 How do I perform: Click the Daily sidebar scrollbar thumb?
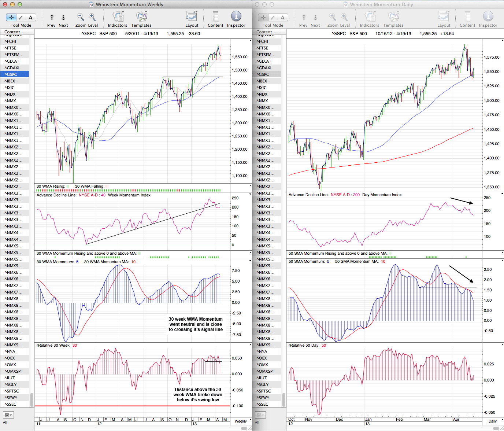pos(284,400)
